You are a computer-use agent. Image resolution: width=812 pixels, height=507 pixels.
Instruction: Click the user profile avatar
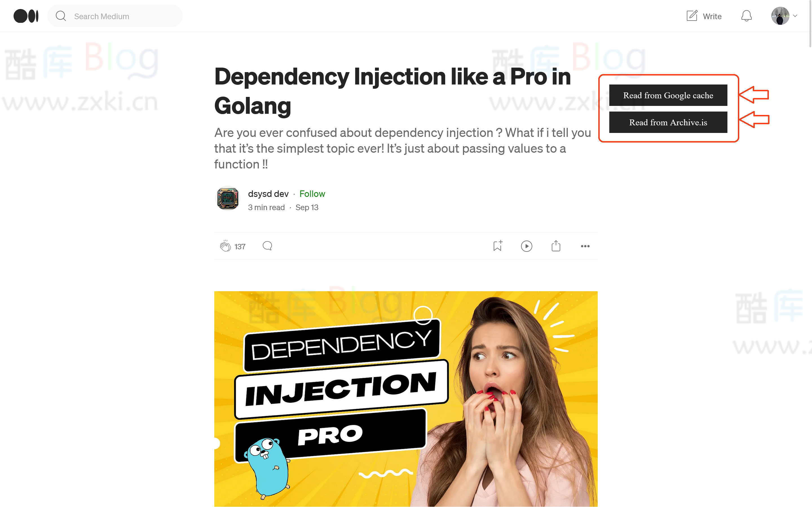tap(780, 16)
